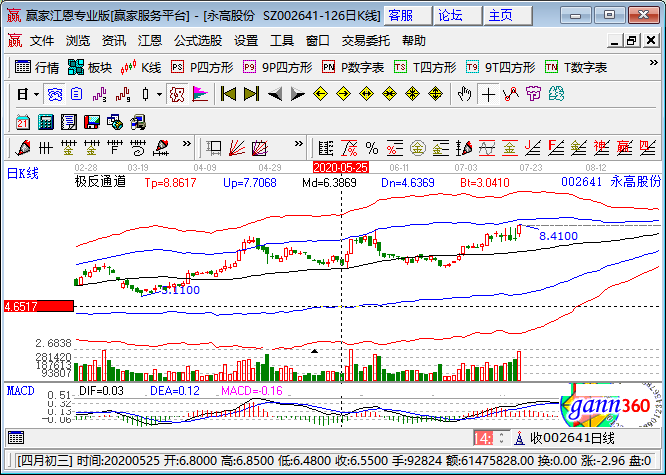666x475 pixels.
Task: Open the 资讯 menu
Action: tap(114, 41)
